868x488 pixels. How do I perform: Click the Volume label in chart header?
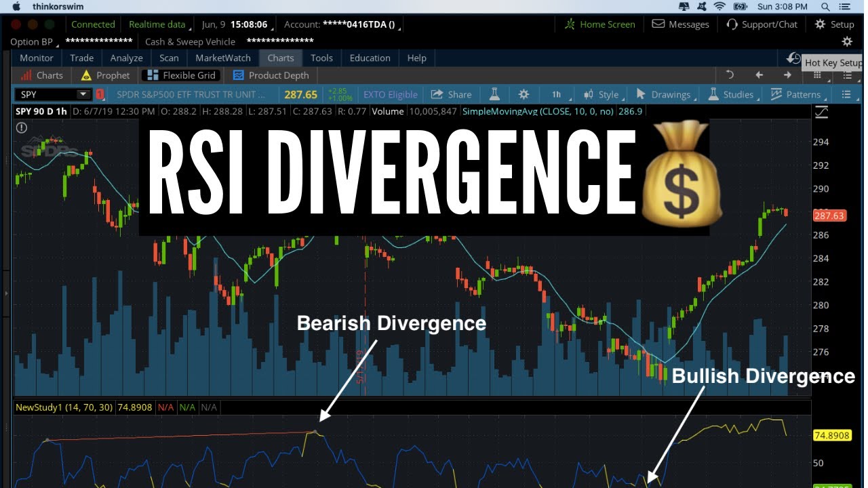(x=387, y=111)
